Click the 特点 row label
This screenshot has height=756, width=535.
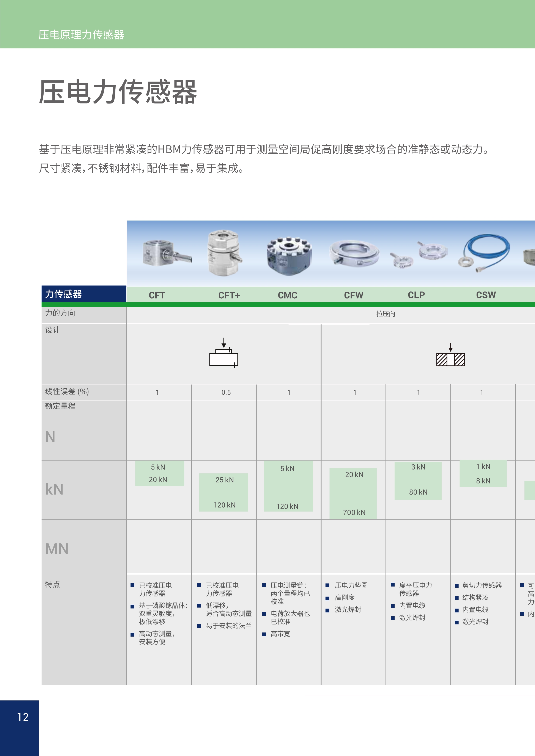(52, 584)
